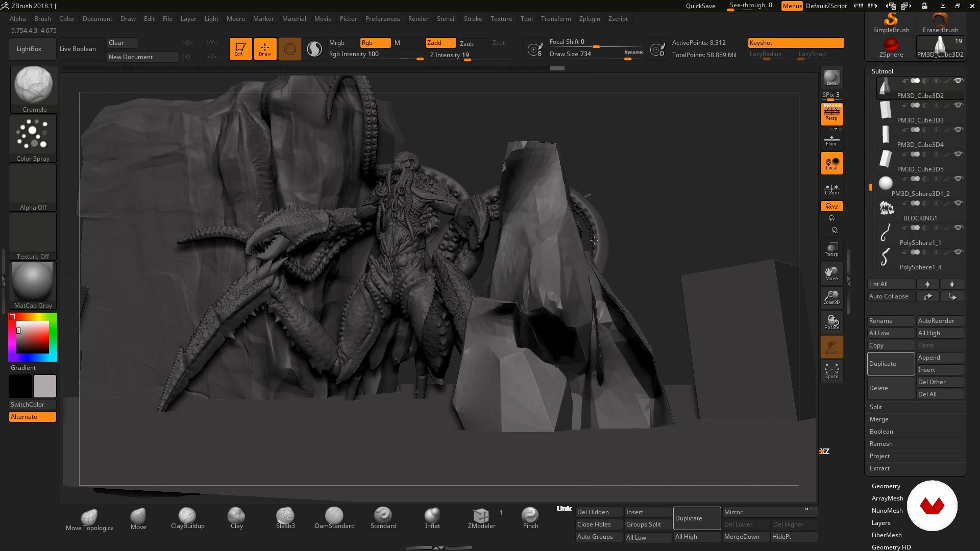Hide the PM3D_Cube3D3 subtool with eye icon
980x551 pixels.
959,105
